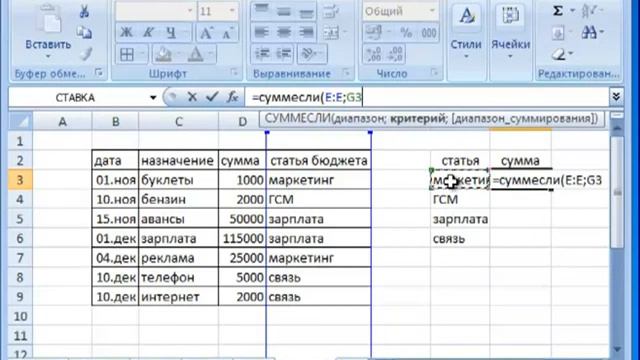Image resolution: width=640 pixels, height=360 pixels.
Task: Click the select all corner button
Action: click(20, 121)
